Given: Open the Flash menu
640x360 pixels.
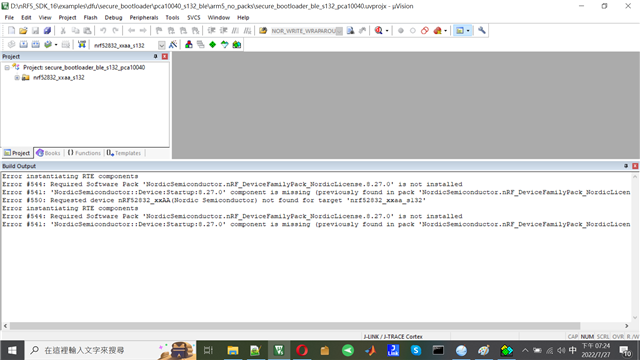Looking at the screenshot, I should [90, 18].
